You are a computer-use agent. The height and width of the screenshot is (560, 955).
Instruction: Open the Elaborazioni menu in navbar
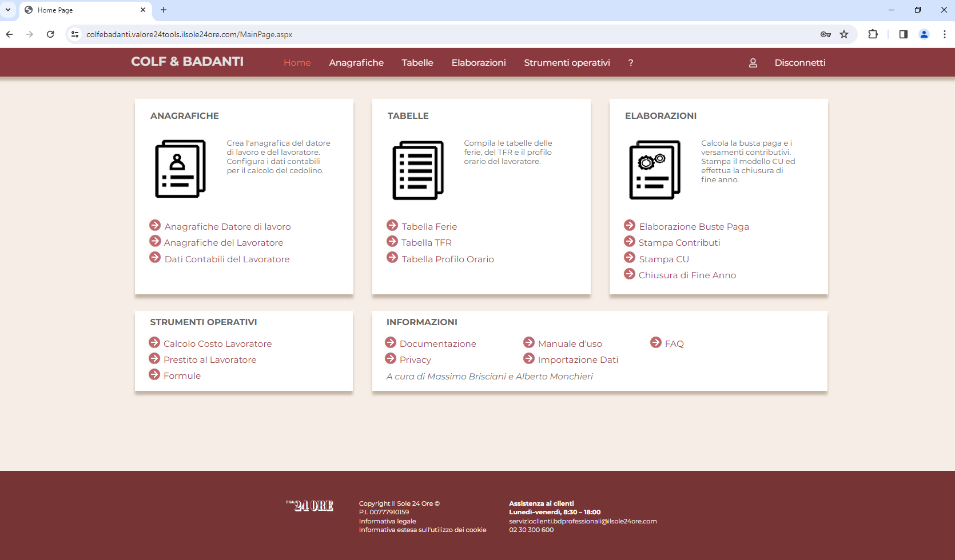(x=479, y=63)
